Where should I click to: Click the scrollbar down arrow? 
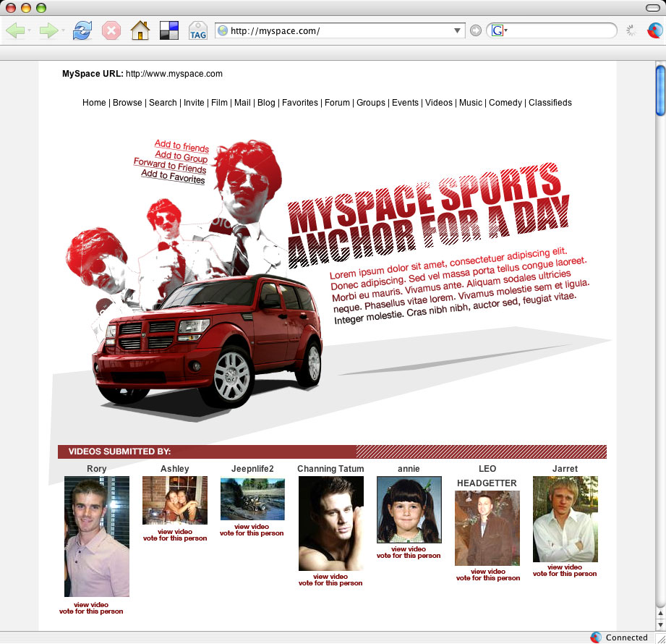[x=660, y=625]
